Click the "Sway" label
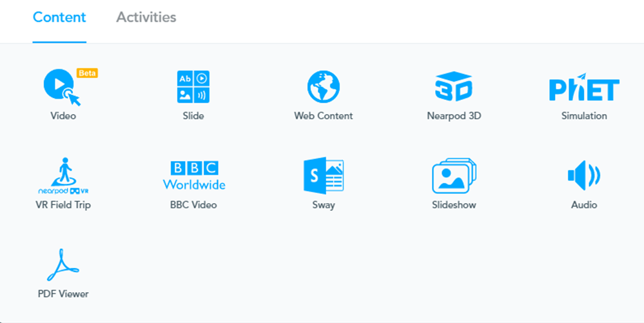The image size is (644, 323). click(324, 205)
